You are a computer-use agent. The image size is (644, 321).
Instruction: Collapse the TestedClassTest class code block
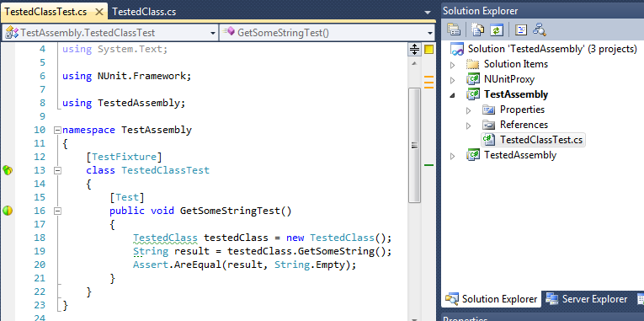[x=57, y=170]
